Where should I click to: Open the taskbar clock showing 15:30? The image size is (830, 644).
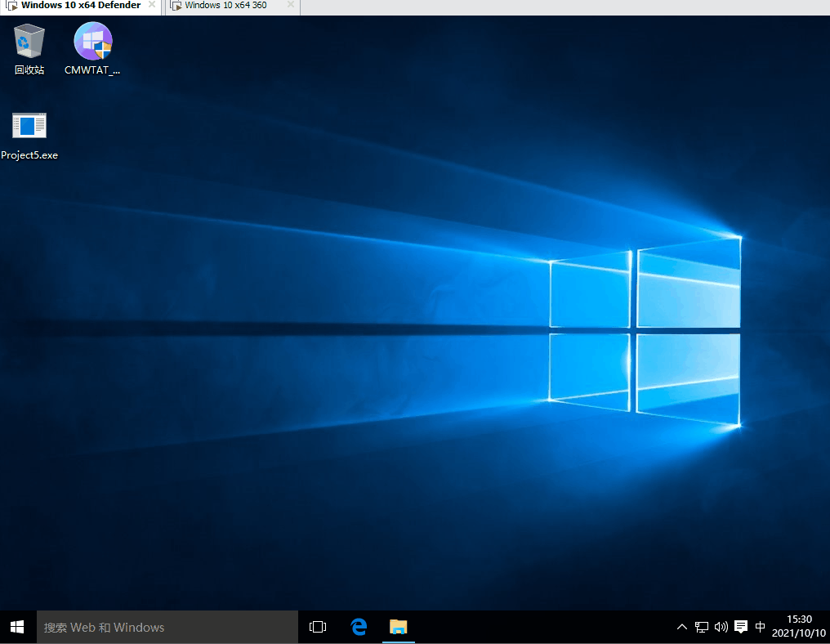point(799,626)
